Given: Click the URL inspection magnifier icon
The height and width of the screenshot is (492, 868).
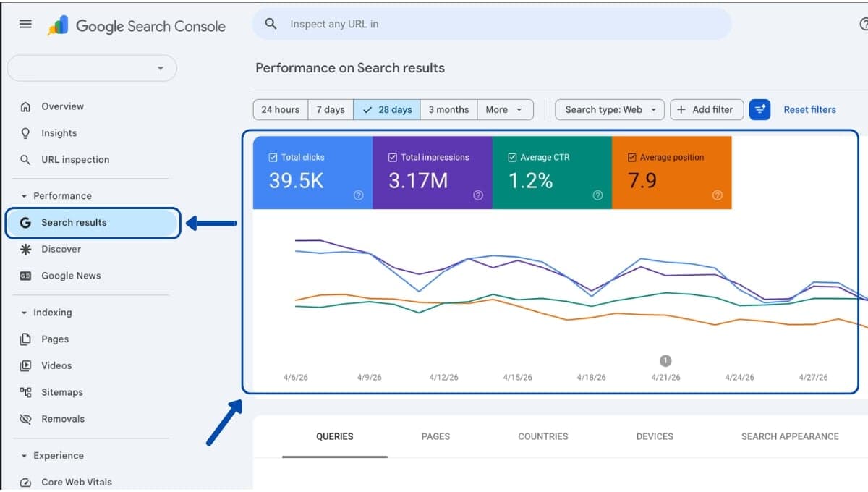Looking at the screenshot, I should click(25, 160).
